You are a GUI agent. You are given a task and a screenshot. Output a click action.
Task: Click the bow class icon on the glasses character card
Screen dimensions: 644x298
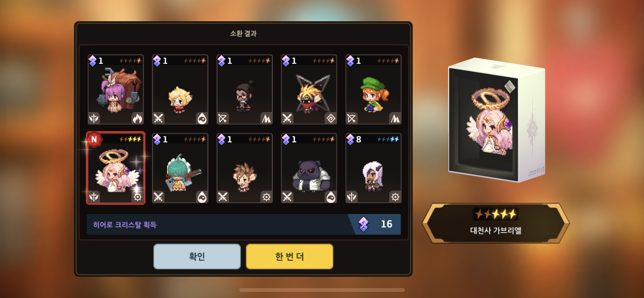pyautogui.click(x=223, y=118)
